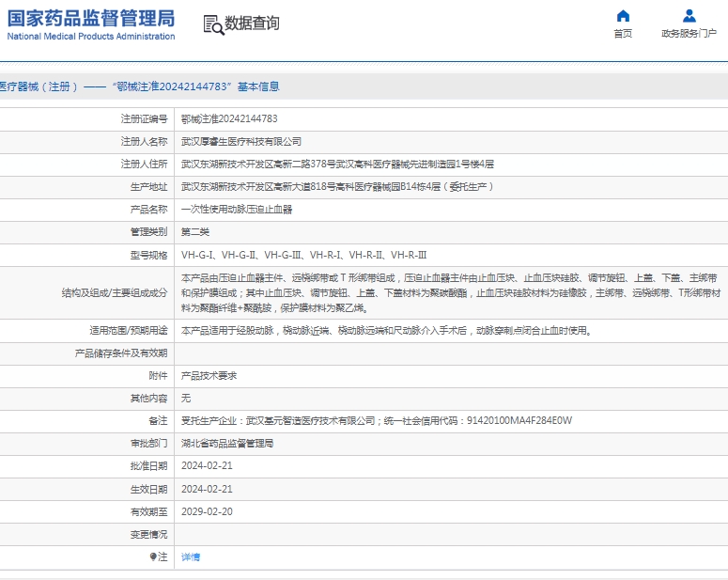Click the small bullet icon beside 注

coord(153,557)
